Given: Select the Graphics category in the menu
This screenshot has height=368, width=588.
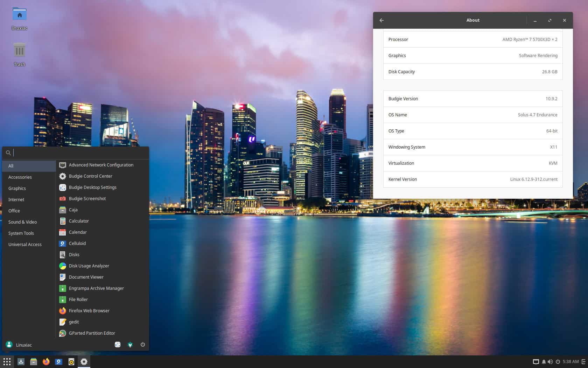Looking at the screenshot, I should click(x=17, y=188).
